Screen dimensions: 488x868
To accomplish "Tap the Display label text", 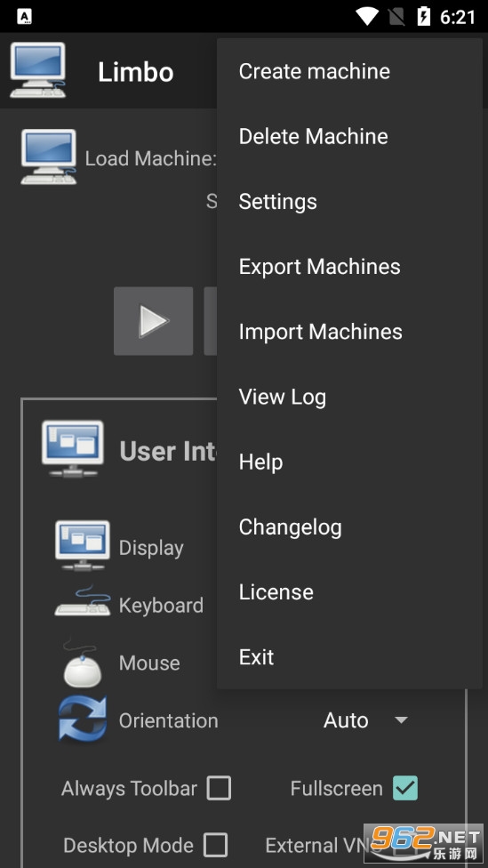I will point(151,548).
